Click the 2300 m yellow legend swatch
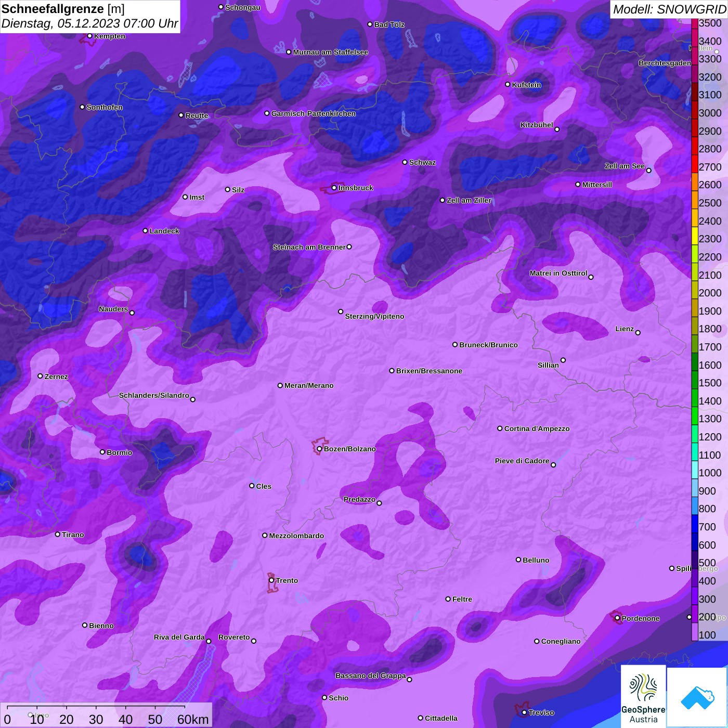The height and width of the screenshot is (728, 728). [695, 236]
